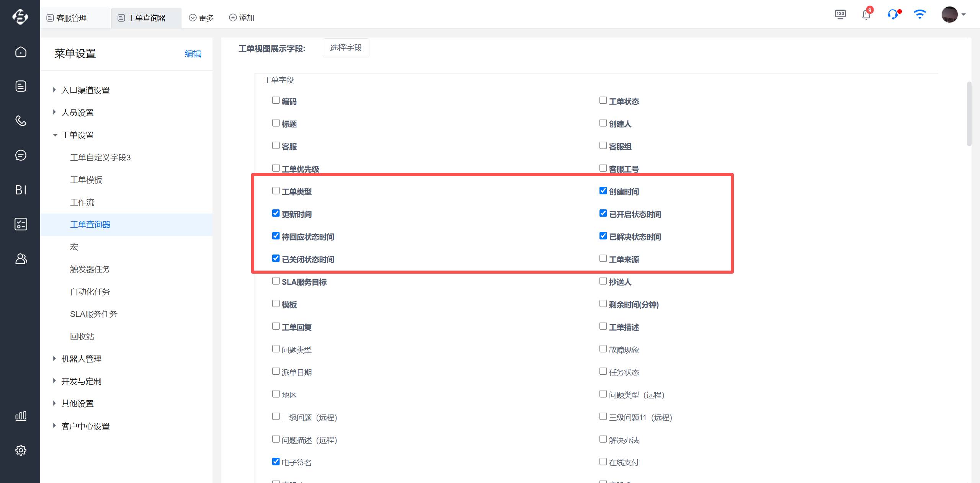Click the phone call icon in sidebar
The width and height of the screenshot is (980, 483).
point(21,121)
